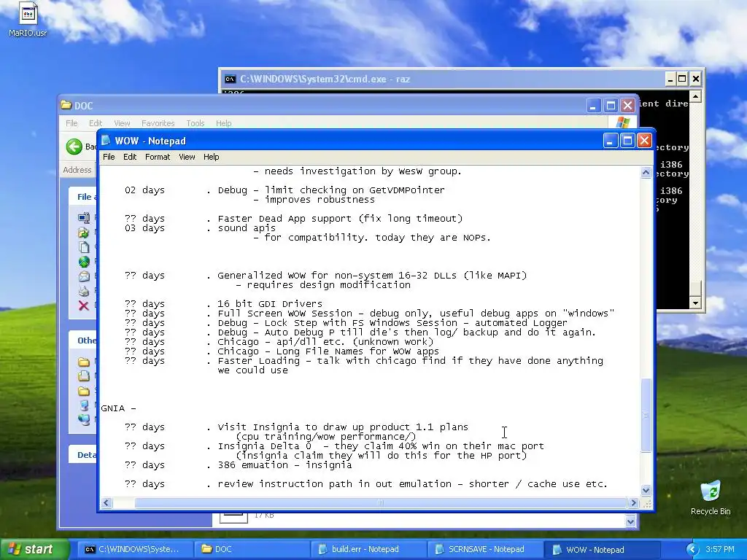
Task: Click Delete this file red X icon in DOC sidebar
Action: tap(84, 306)
